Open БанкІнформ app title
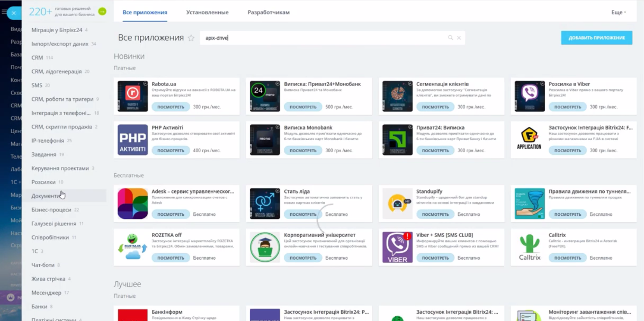The height and width of the screenshot is (321, 644). (167, 312)
